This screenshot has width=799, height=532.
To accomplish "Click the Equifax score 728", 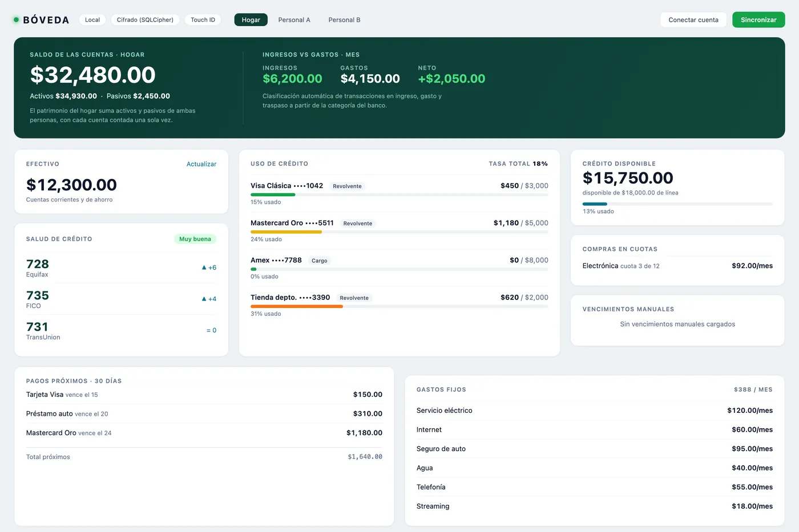I will (x=38, y=264).
